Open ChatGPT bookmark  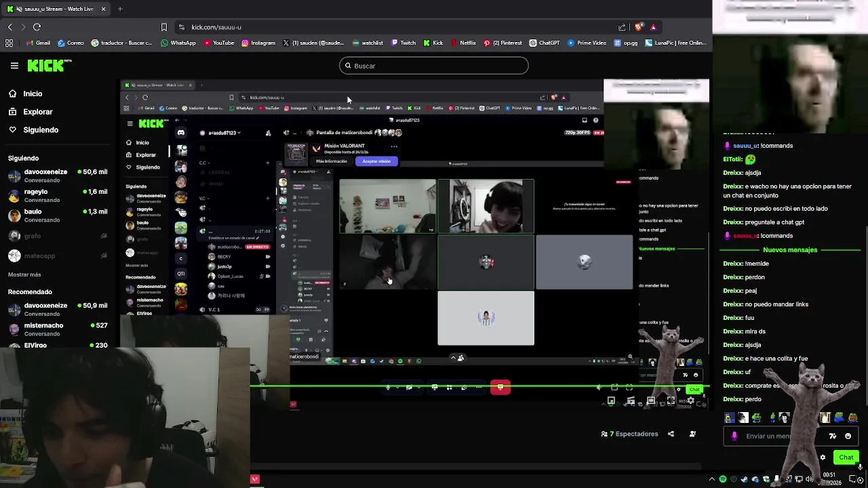(545, 43)
